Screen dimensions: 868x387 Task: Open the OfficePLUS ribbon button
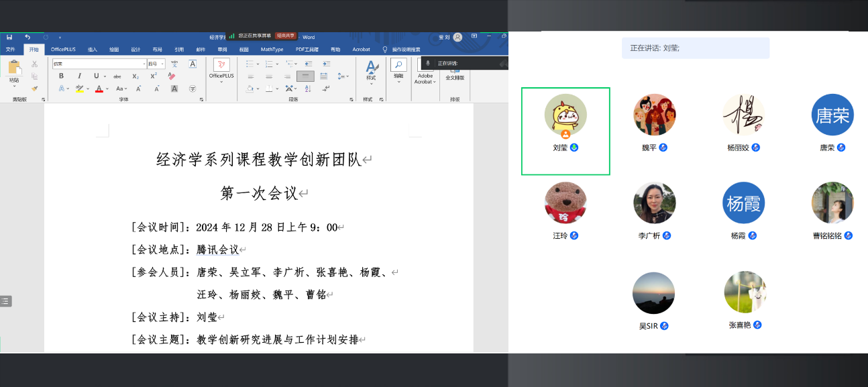[x=221, y=68]
